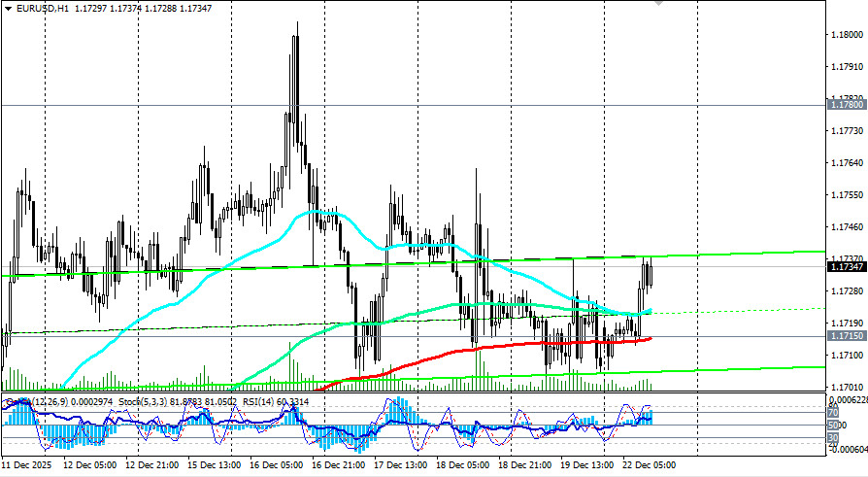Viewport: 868px width, 477px height.
Task: Click the EURUSD,H1 symbol title text
Action: pos(43,9)
